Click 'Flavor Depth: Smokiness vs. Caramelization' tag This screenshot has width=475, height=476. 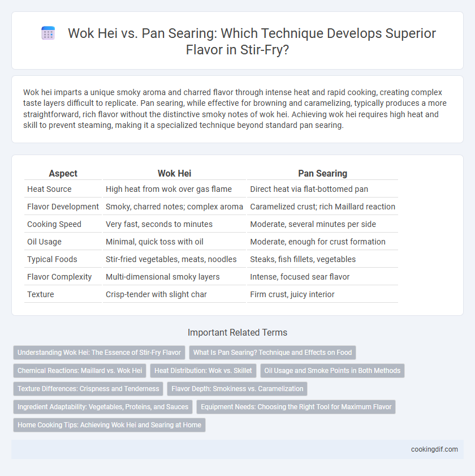[237, 389]
